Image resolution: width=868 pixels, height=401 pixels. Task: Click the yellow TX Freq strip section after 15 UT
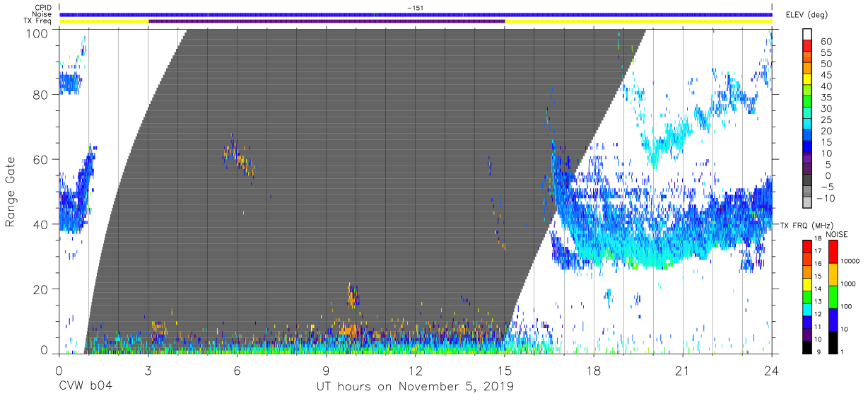click(x=638, y=21)
